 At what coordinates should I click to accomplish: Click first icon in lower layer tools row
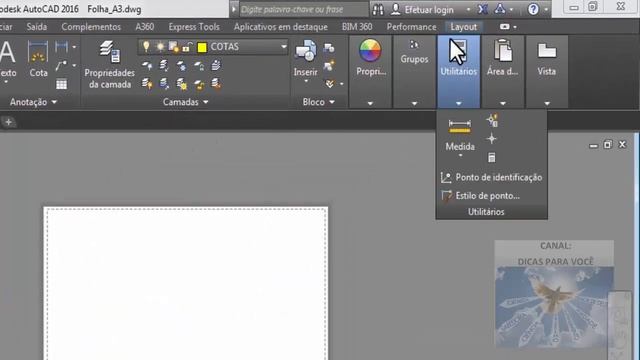point(147,84)
